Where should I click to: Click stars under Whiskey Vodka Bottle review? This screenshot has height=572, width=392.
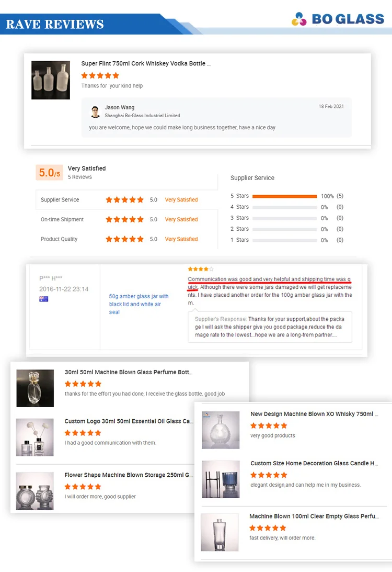click(x=100, y=75)
